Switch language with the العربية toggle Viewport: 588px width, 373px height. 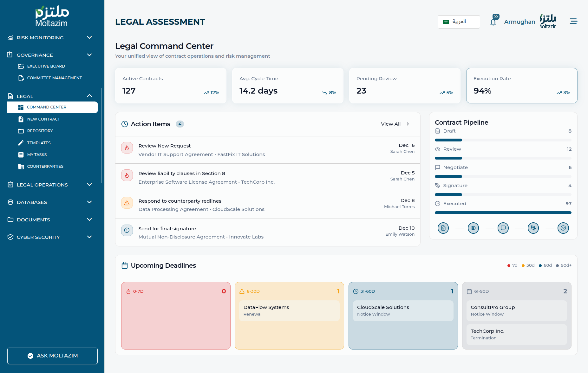click(459, 22)
